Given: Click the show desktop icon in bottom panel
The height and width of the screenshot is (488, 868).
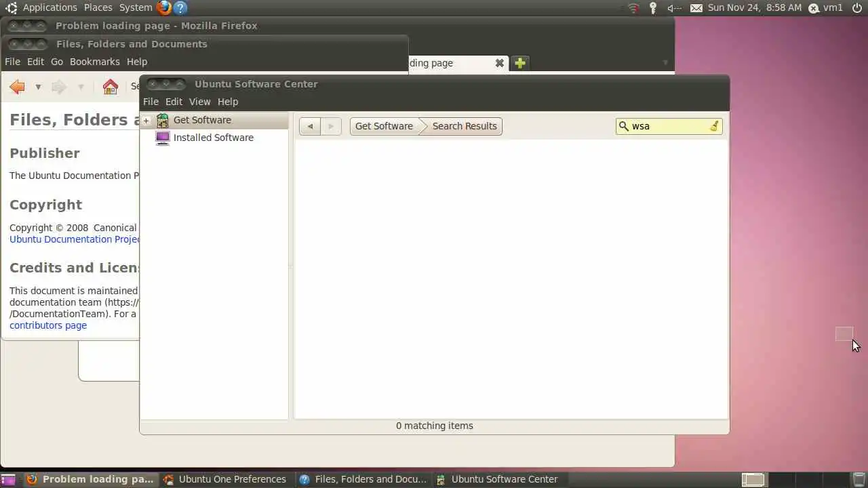Looking at the screenshot, I should 7,479.
